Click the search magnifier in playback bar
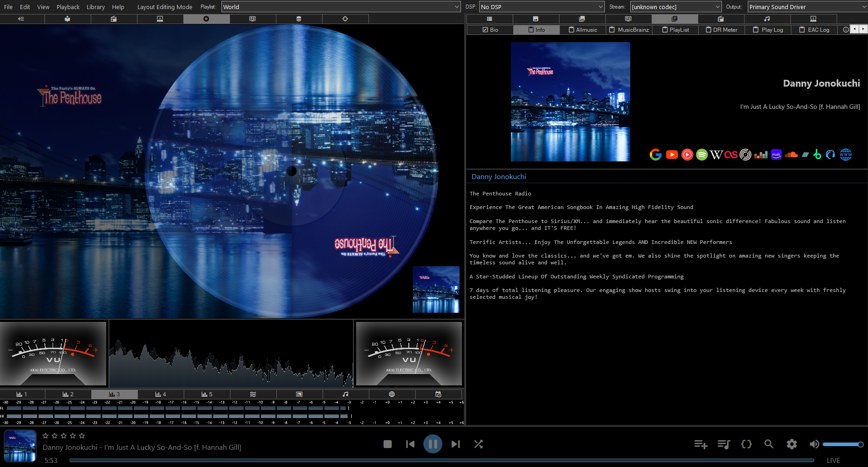This screenshot has height=467, width=868. click(x=769, y=444)
